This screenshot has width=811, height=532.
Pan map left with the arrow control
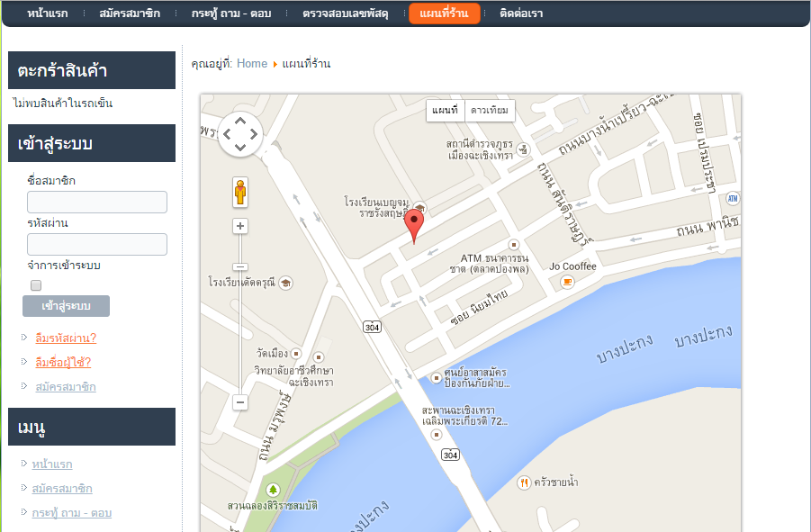click(227, 134)
